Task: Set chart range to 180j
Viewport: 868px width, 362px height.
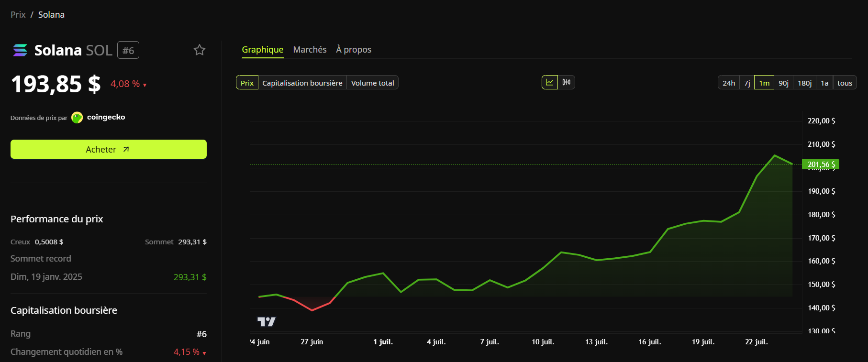Action: coord(804,83)
